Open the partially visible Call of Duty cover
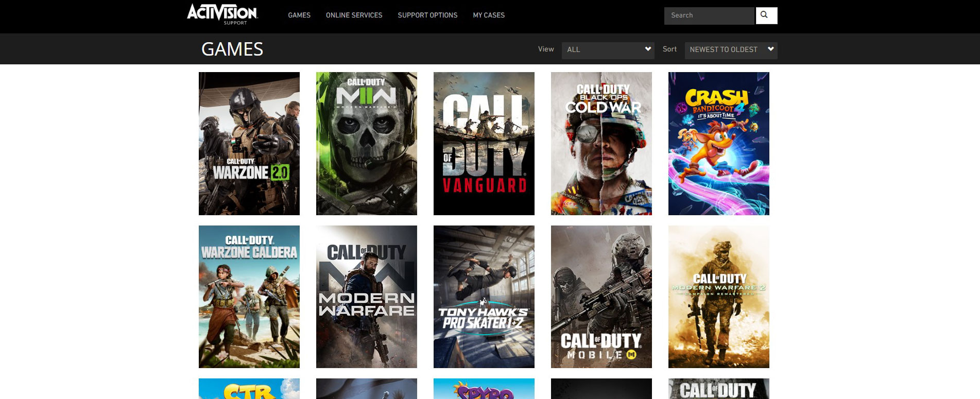 [719, 389]
